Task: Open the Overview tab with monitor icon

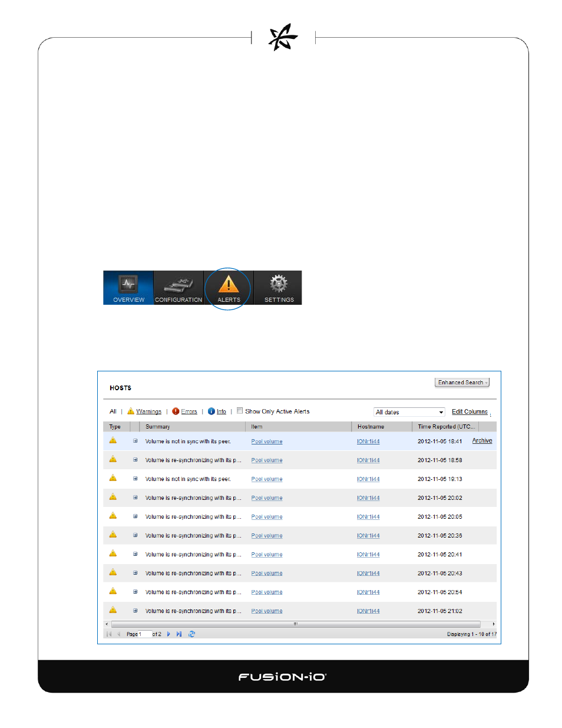Action: (x=128, y=288)
